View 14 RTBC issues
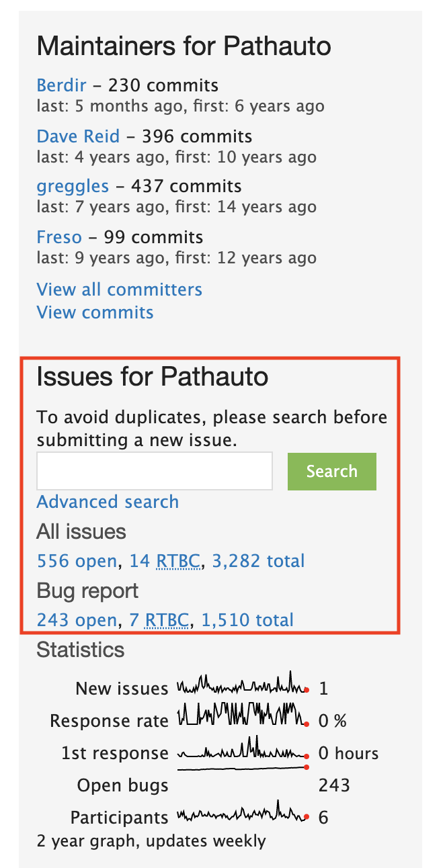Viewport: 445px width, 868px height. [165, 561]
